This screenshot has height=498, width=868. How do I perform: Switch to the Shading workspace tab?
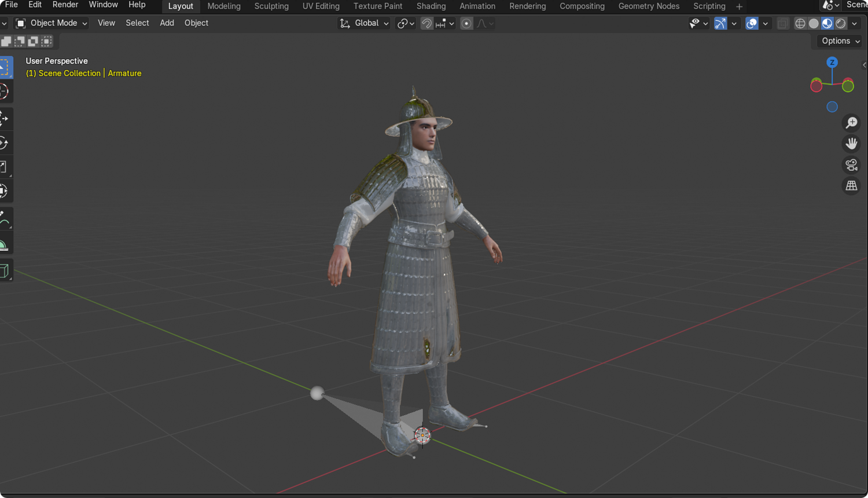[431, 6]
